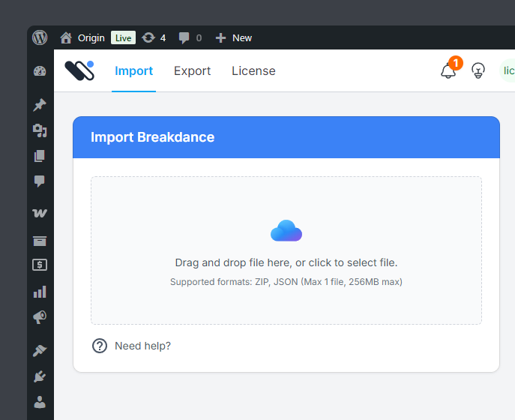Click the notifications bell icon
The image size is (515, 420).
[448, 71]
